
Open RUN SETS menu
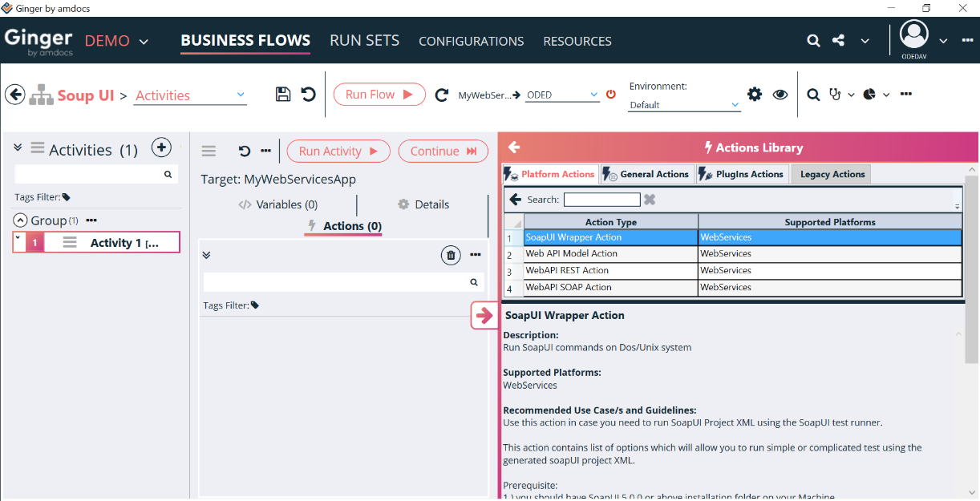click(364, 40)
